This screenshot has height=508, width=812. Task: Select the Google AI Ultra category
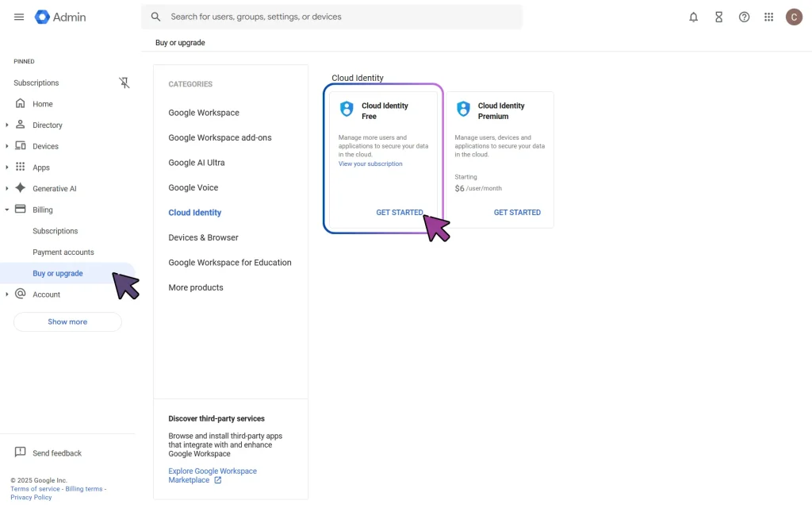click(x=197, y=162)
